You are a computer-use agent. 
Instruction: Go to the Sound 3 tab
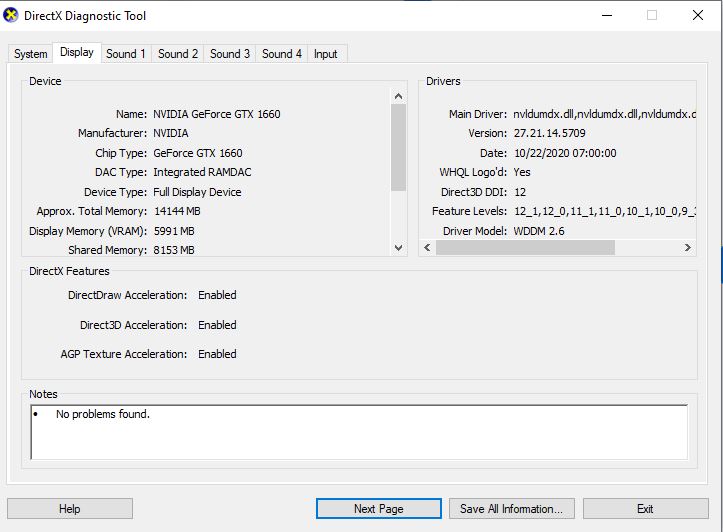coord(230,54)
